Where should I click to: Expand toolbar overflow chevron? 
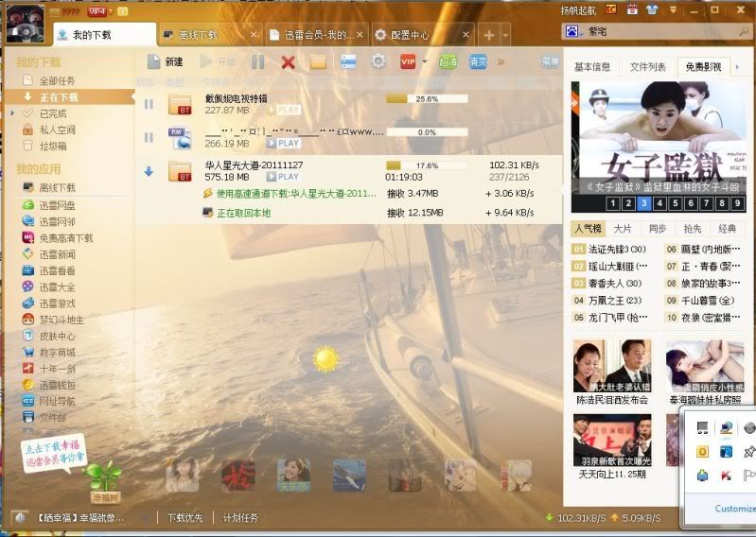501,61
